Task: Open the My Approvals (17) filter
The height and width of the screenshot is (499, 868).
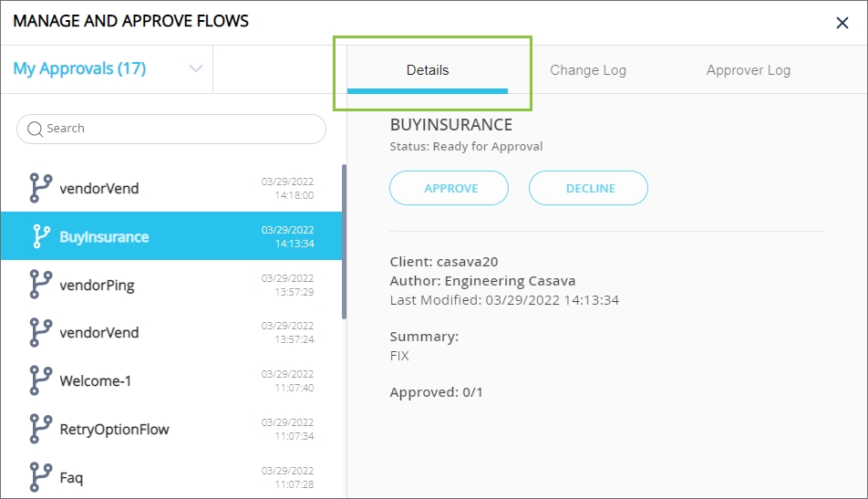Action: pos(79,68)
